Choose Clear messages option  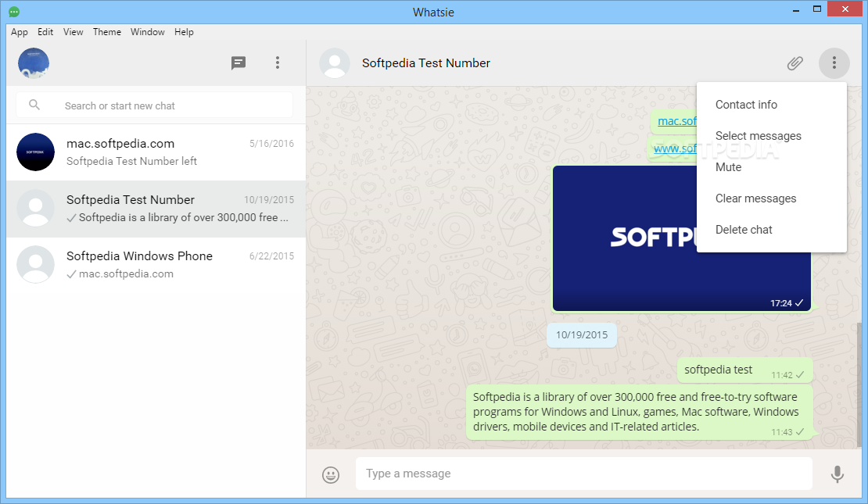point(772,198)
